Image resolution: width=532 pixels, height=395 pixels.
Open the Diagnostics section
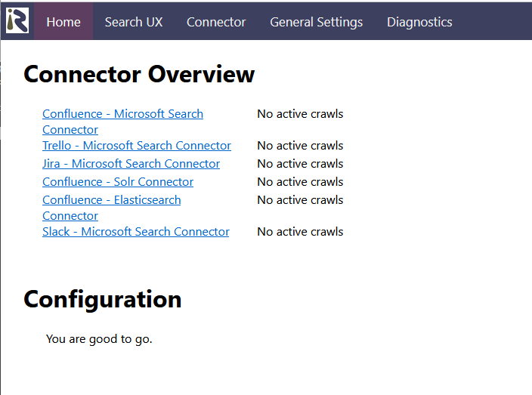(419, 22)
